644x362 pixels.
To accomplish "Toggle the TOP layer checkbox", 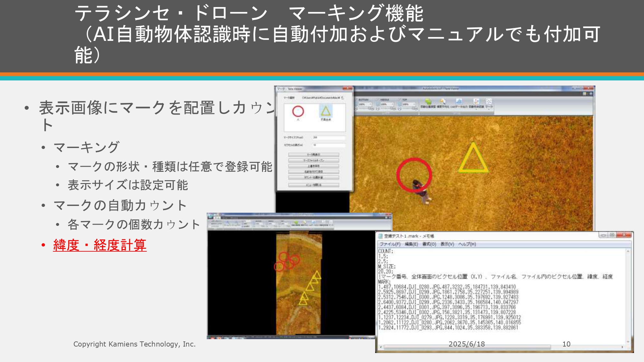I will tap(400, 100).
